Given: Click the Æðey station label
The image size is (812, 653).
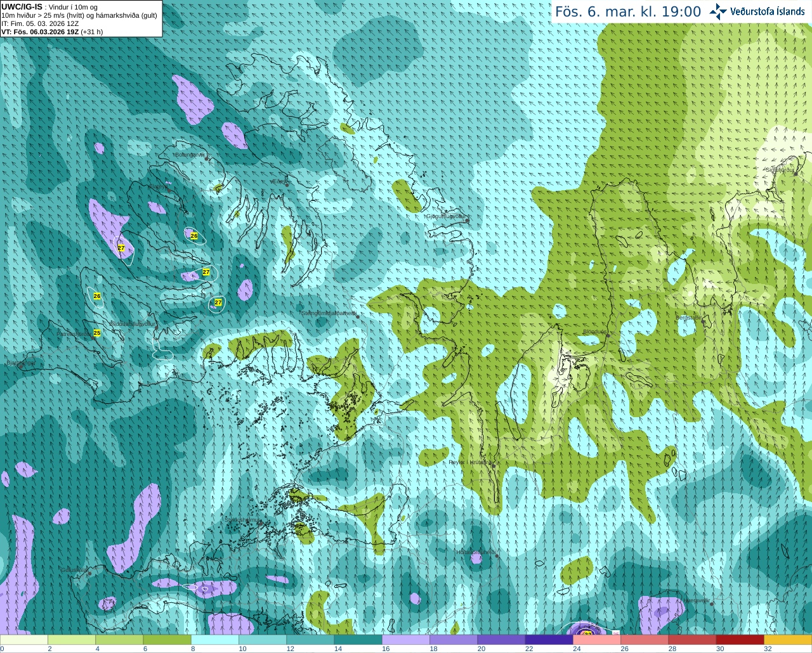Looking at the screenshot, I should coord(278,181).
